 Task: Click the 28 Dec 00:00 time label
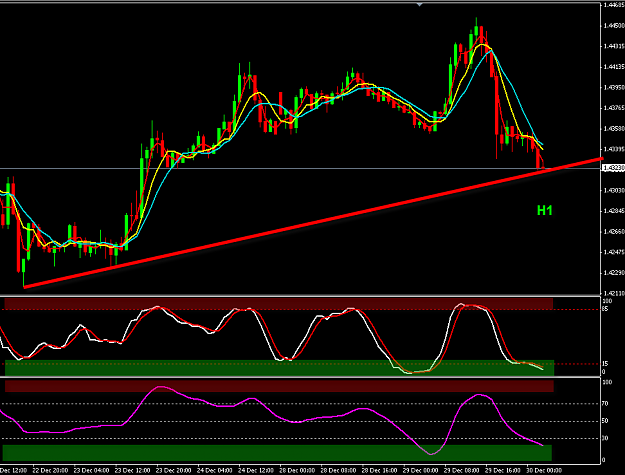coord(297,471)
